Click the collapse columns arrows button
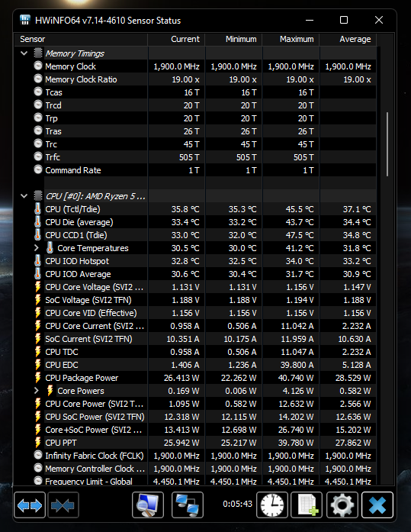 tap(63, 505)
